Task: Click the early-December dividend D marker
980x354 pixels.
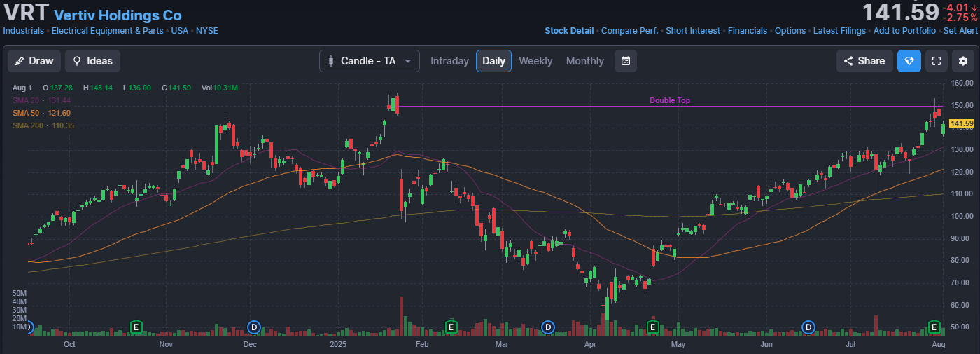Action: tap(254, 327)
